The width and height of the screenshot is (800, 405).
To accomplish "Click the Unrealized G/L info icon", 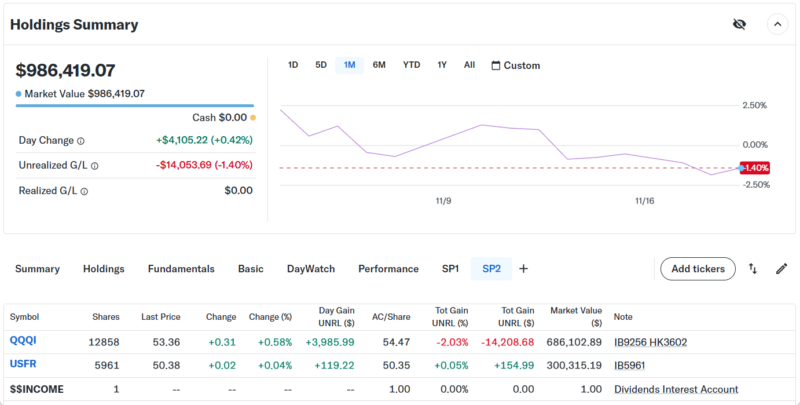I will [x=94, y=166].
